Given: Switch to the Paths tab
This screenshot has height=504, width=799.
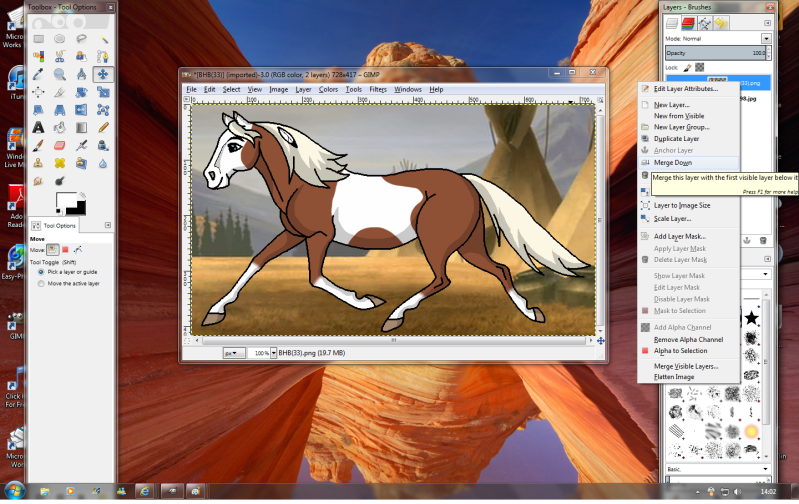Looking at the screenshot, I should (x=705, y=23).
